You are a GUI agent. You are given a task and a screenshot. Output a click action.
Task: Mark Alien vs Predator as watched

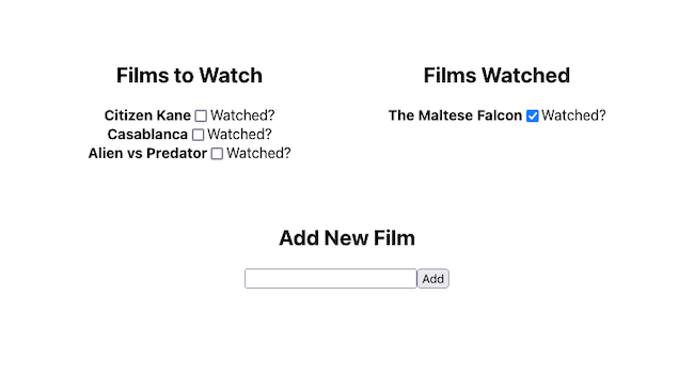[217, 154]
